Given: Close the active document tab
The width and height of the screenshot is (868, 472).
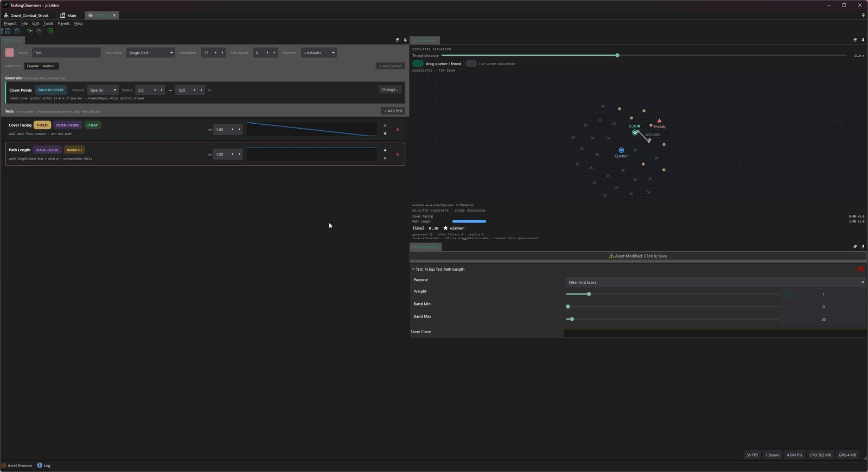Looking at the screenshot, I should click(114, 15).
